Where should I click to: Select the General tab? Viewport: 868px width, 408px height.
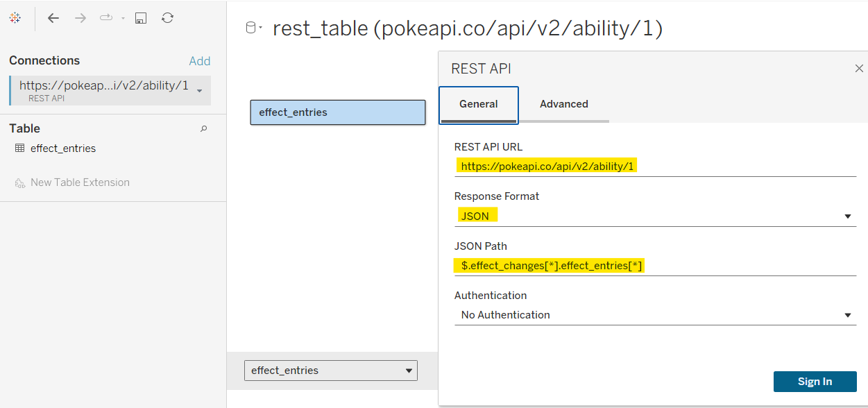coord(478,104)
